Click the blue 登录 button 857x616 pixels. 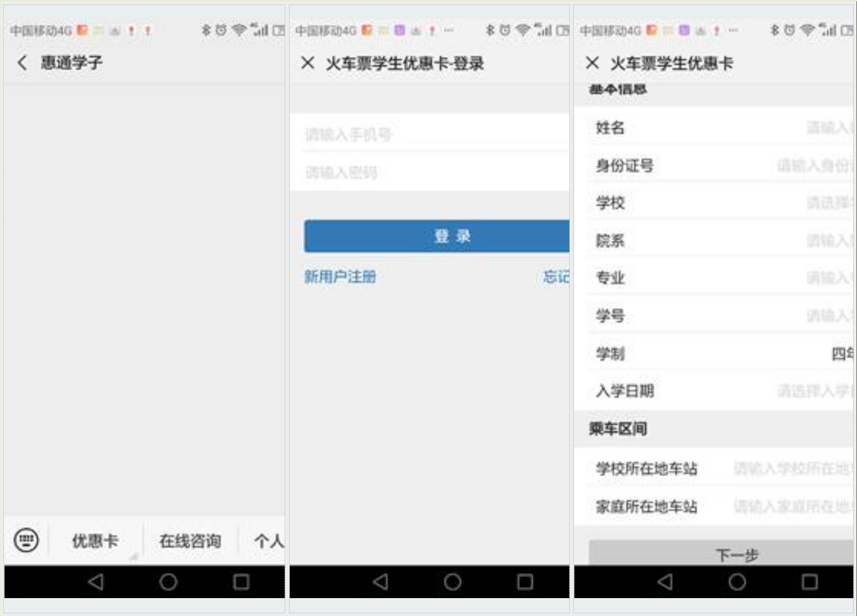pyautogui.click(x=436, y=236)
